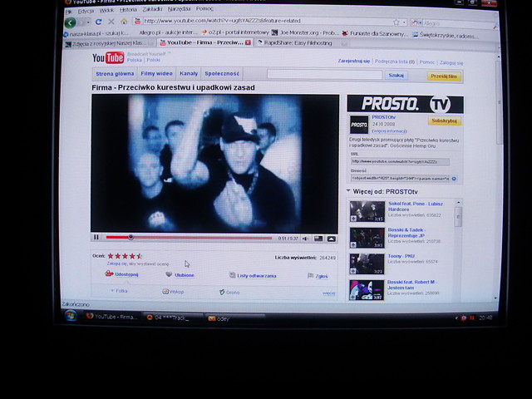Mute the video with speaker icon

coord(305,239)
